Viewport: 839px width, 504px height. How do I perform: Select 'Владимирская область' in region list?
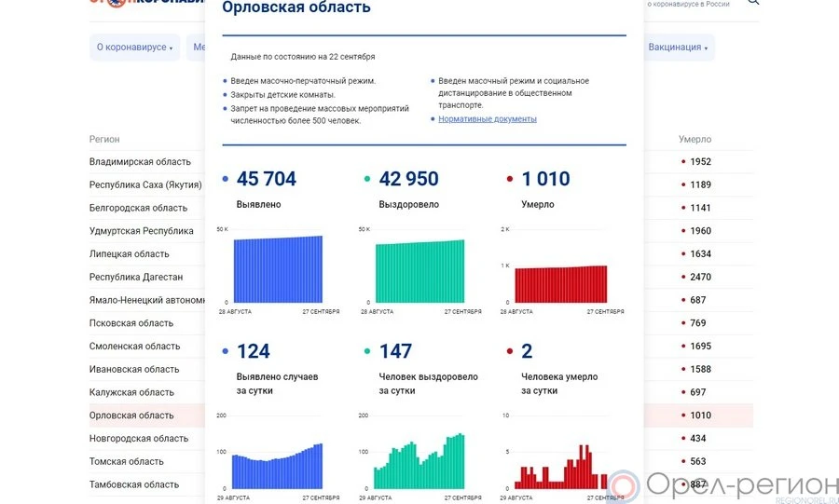click(x=139, y=162)
